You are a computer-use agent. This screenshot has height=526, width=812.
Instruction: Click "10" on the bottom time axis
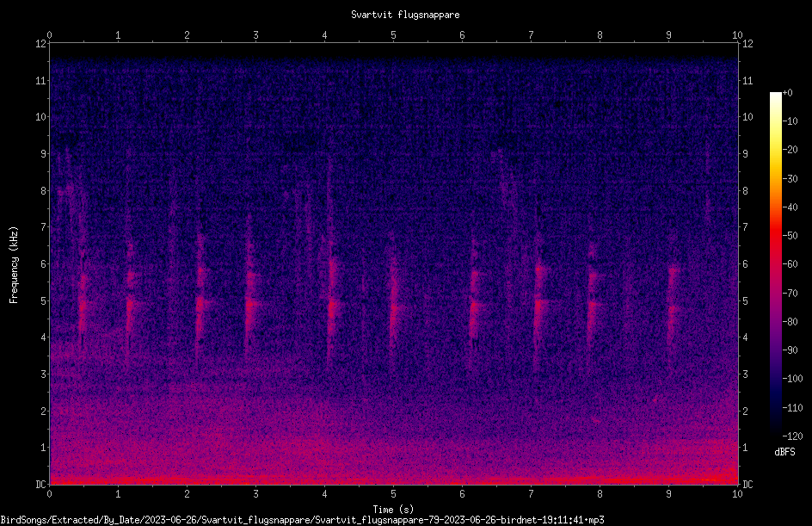tap(737, 494)
